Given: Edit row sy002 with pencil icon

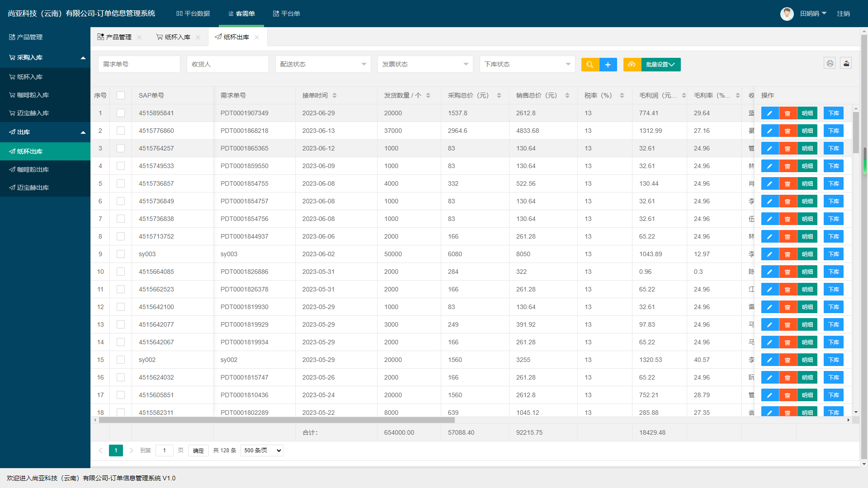Looking at the screenshot, I should click(770, 360).
